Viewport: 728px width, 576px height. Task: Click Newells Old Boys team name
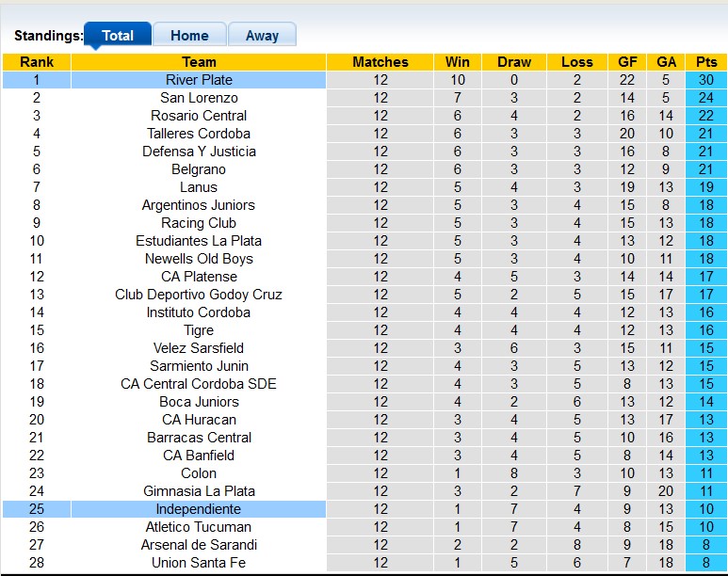pos(199,259)
